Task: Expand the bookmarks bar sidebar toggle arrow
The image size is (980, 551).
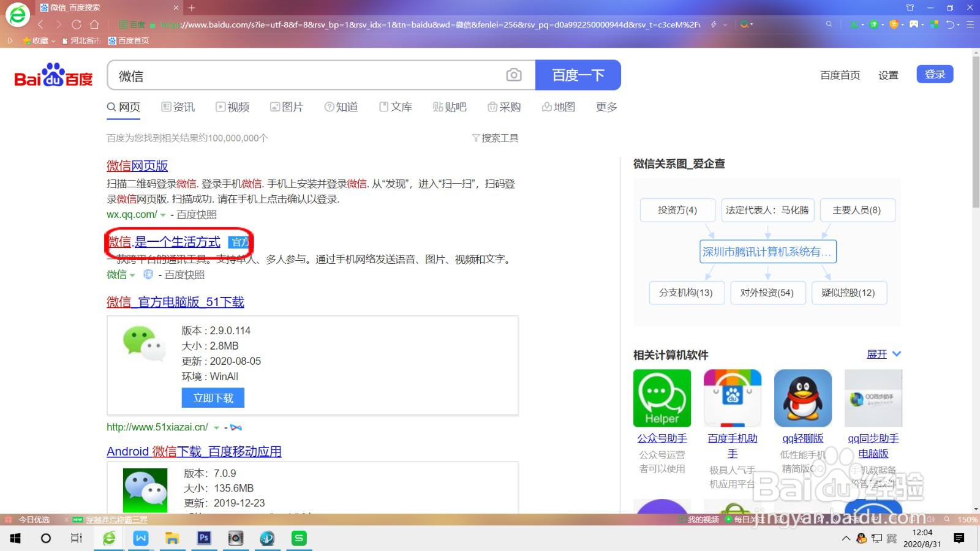Action: coord(10,40)
